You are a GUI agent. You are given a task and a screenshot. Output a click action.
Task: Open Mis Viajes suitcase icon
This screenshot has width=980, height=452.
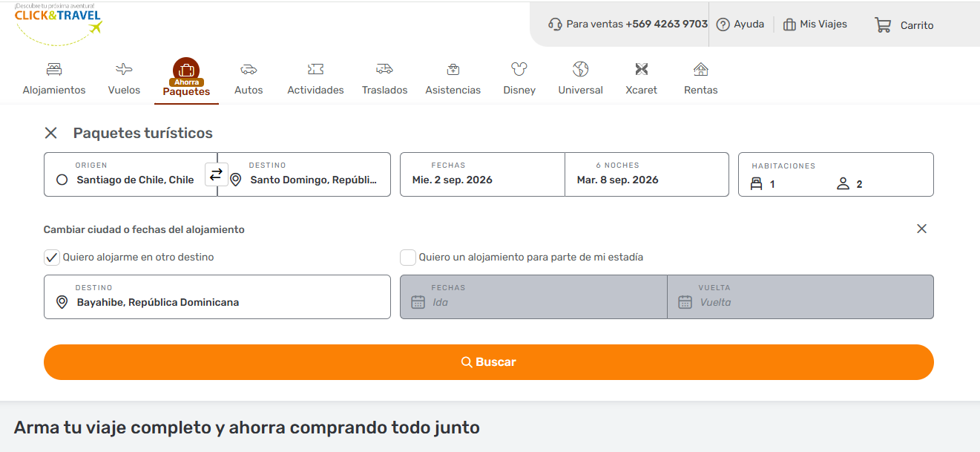point(789,24)
